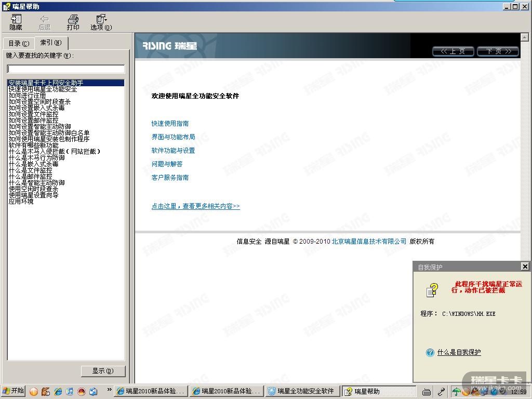
Task: Select index entry 应用环境
Action: pos(21,201)
